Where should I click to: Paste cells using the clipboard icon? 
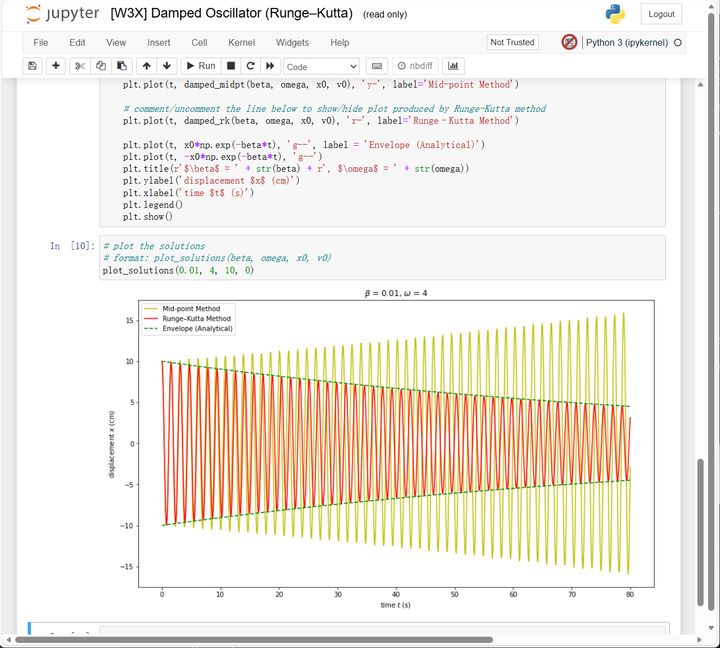point(121,66)
